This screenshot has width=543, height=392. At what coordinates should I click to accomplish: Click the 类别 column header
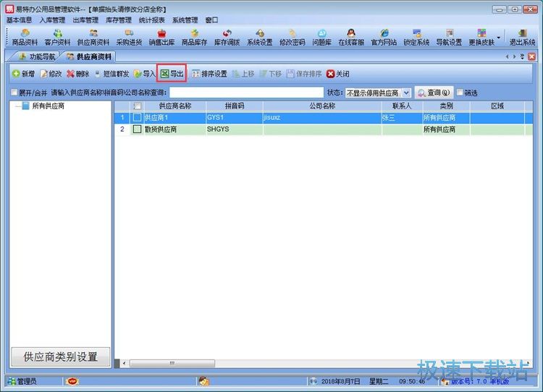(446, 106)
